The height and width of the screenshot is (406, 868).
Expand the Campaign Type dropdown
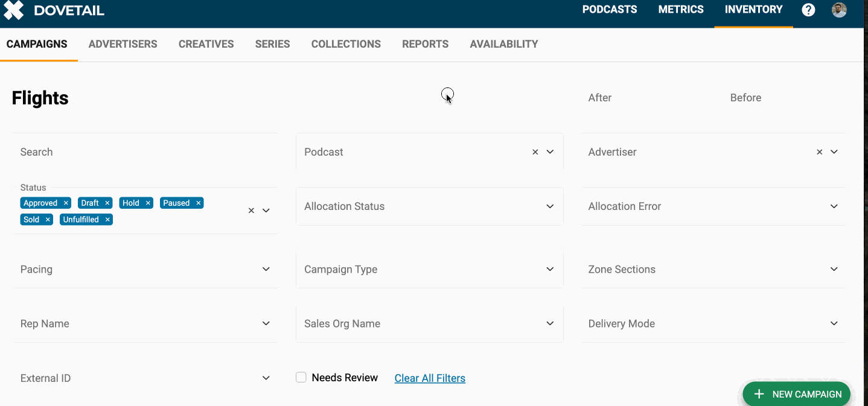[429, 269]
